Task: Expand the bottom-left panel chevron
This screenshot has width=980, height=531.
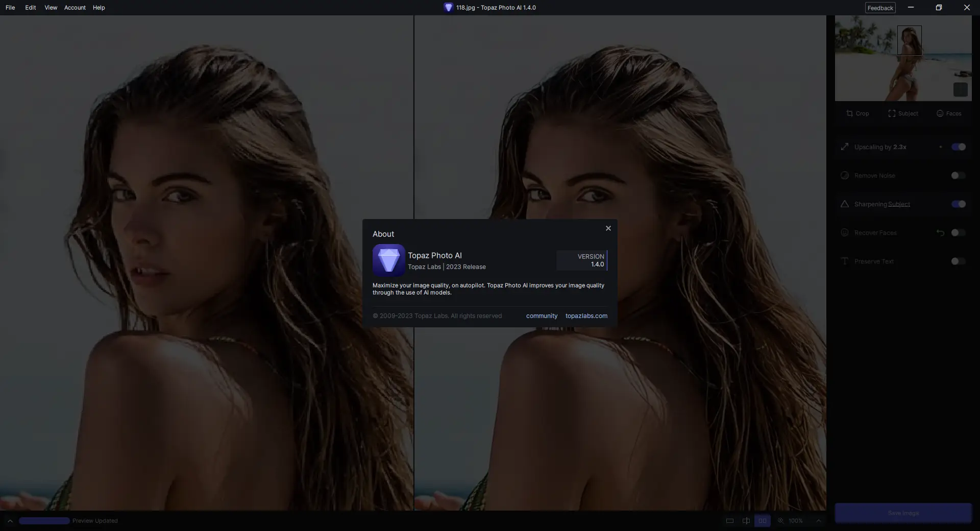Action: point(10,521)
